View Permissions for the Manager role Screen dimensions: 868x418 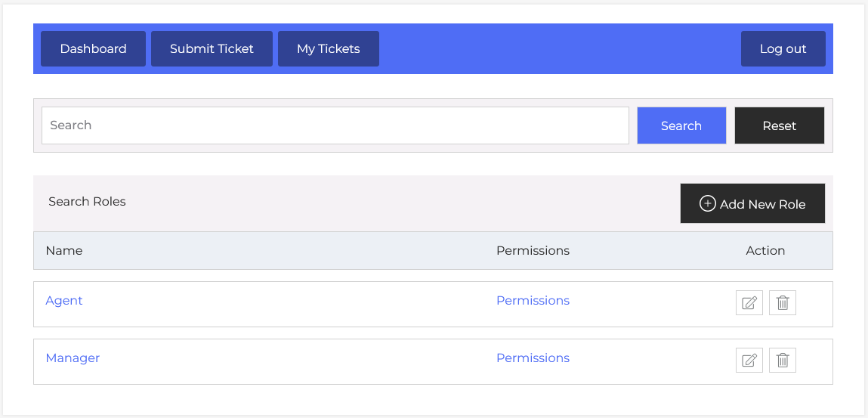click(x=533, y=358)
